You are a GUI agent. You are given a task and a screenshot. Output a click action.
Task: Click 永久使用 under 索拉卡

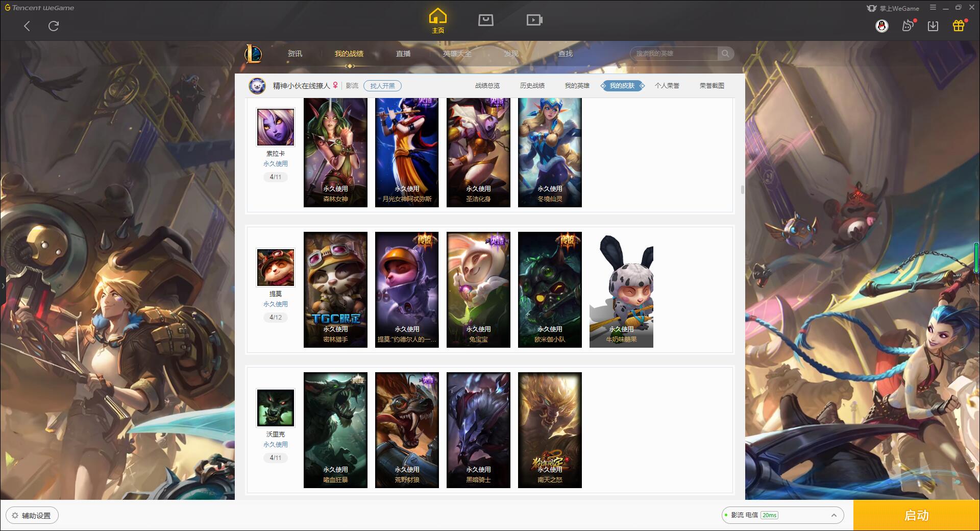(276, 164)
